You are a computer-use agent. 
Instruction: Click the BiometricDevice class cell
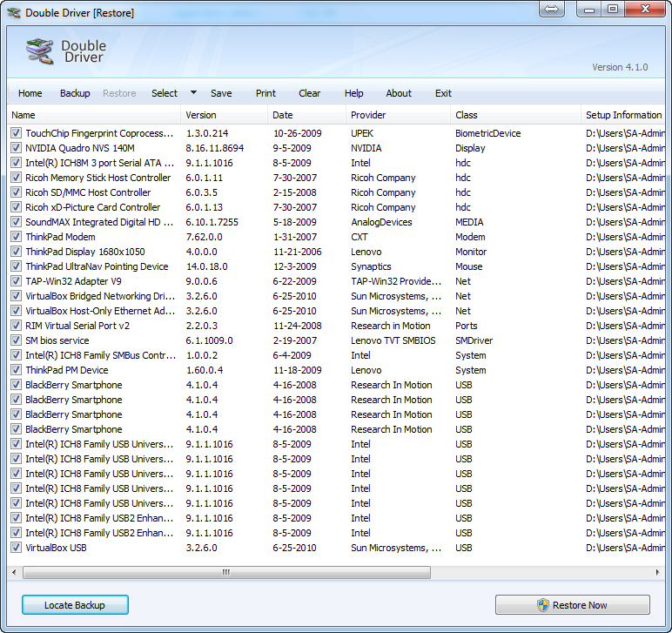point(487,133)
